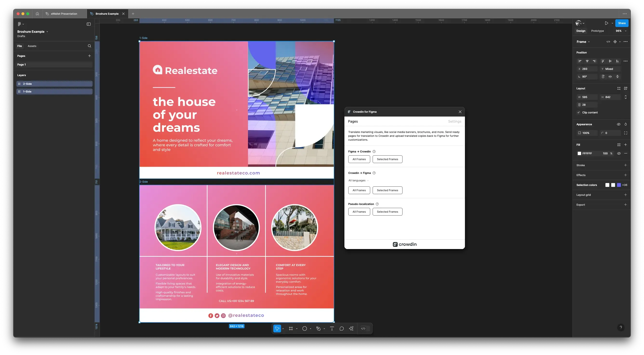Click the Code view toggle icon
The width and height of the screenshot is (644, 355).
(x=608, y=41)
